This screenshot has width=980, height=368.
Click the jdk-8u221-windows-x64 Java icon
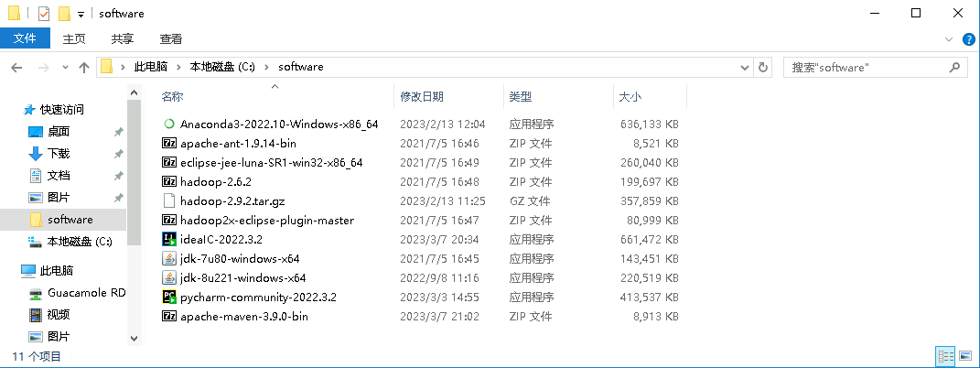168,278
